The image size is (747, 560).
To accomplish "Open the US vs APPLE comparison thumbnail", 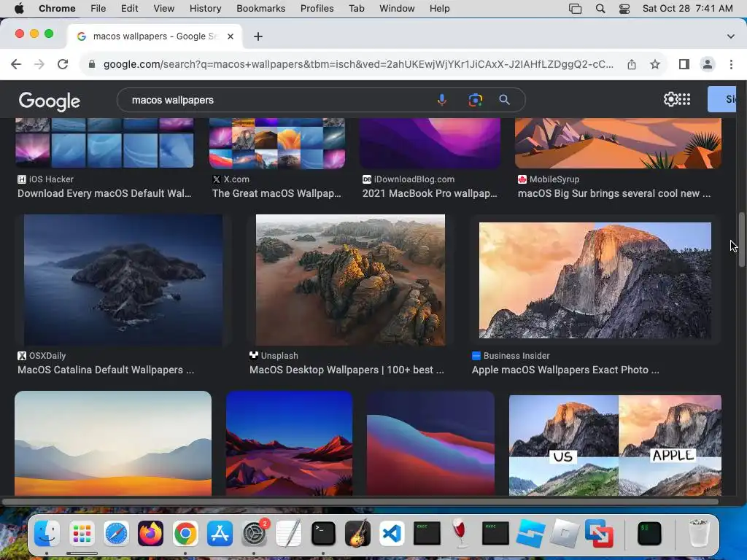I will point(615,445).
